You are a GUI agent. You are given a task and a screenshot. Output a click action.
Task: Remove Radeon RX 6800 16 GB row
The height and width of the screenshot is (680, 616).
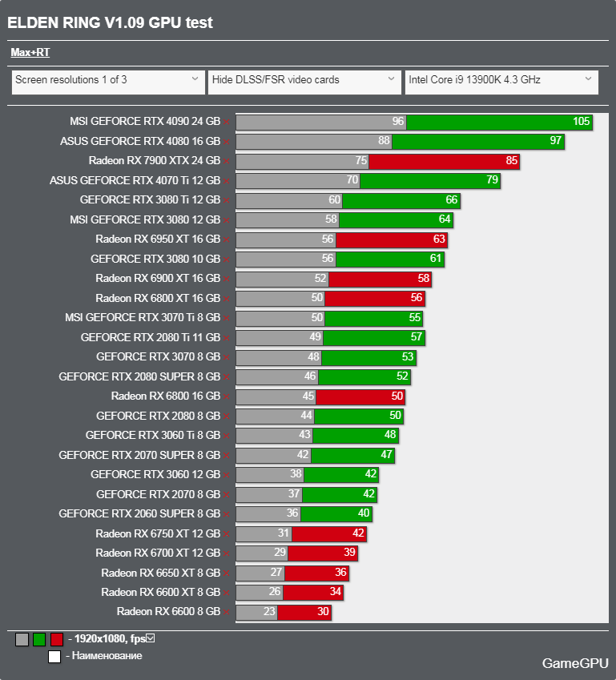(x=227, y=396)
